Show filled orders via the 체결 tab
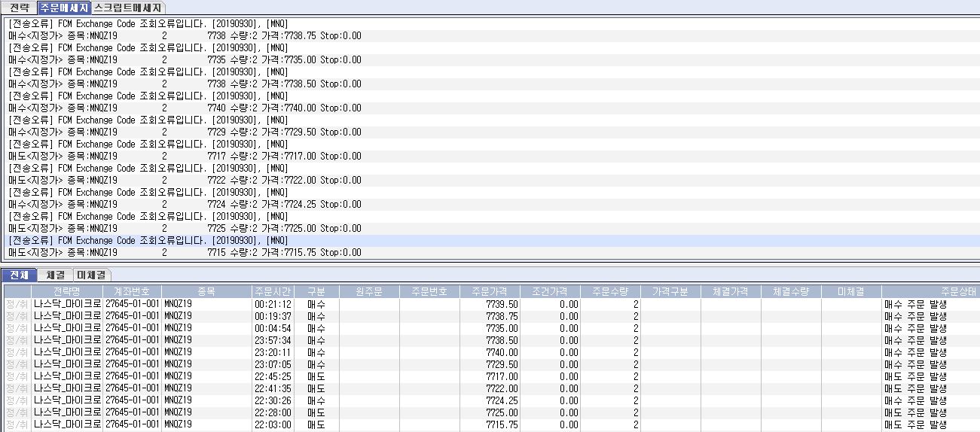 55,275
